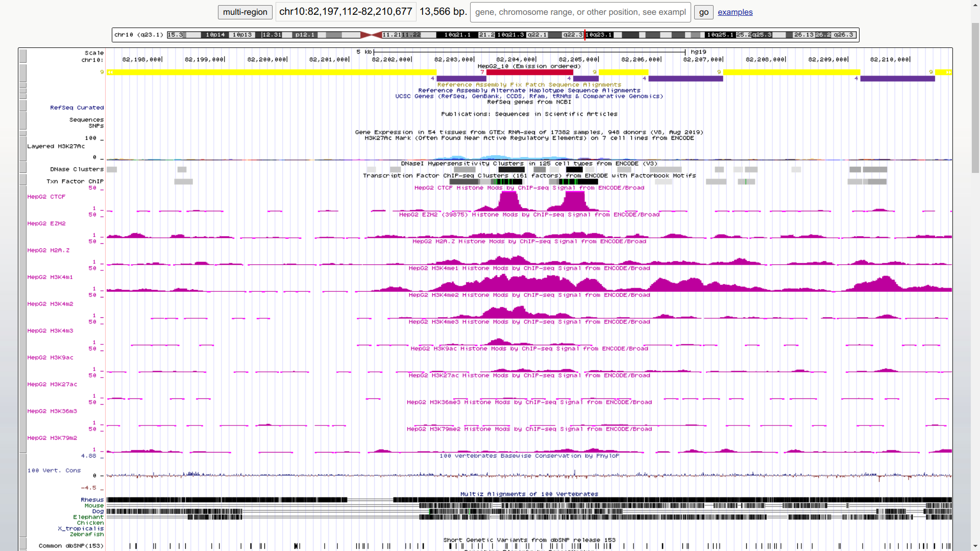This screenshot has width=980, height=551.
Task: Click the HepG2_10 (Emission ordered) track title
Action: pyautogui.click(x=529, y=66)
